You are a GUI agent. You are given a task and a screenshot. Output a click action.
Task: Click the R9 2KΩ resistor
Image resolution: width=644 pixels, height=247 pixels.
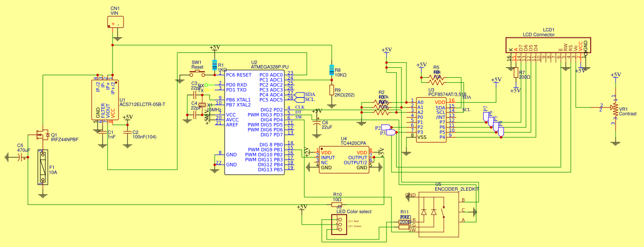point(331,90)
